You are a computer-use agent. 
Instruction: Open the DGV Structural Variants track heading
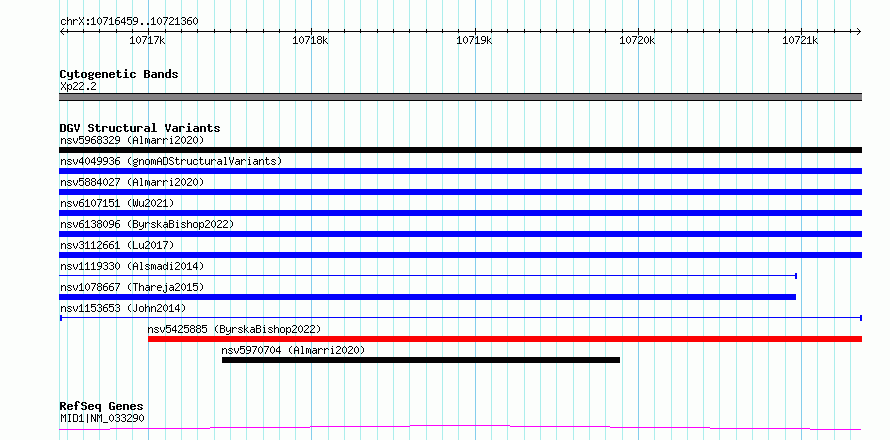[140, 128]
